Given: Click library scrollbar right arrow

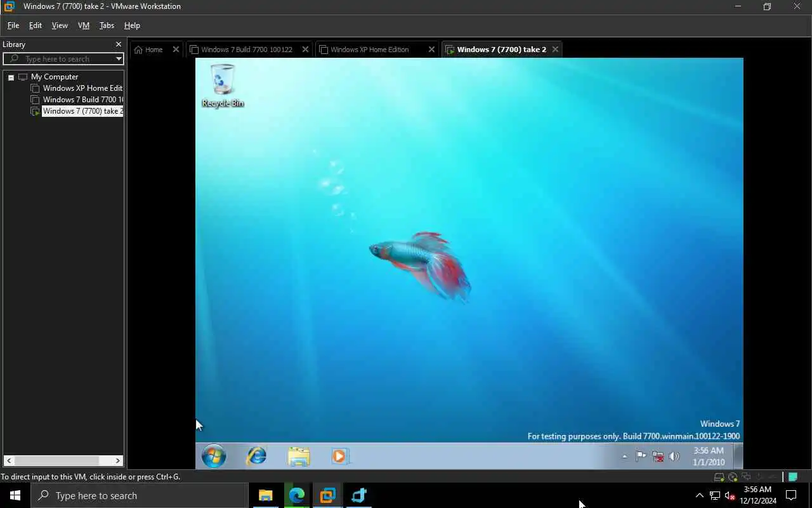Looking at the screenshot, I should tap(117, 460).
